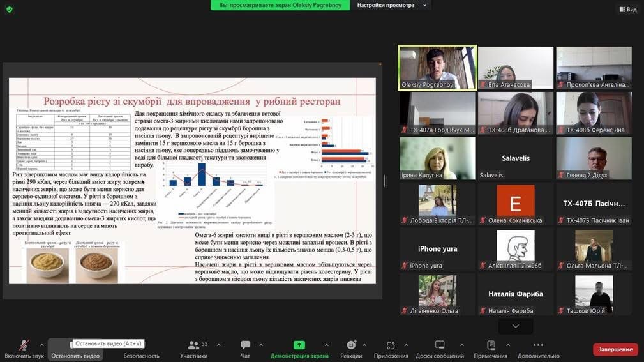The width and height of the screenshot is (644, 362).
Task: Click the red Завершение end button
Action: pos(615,349)
